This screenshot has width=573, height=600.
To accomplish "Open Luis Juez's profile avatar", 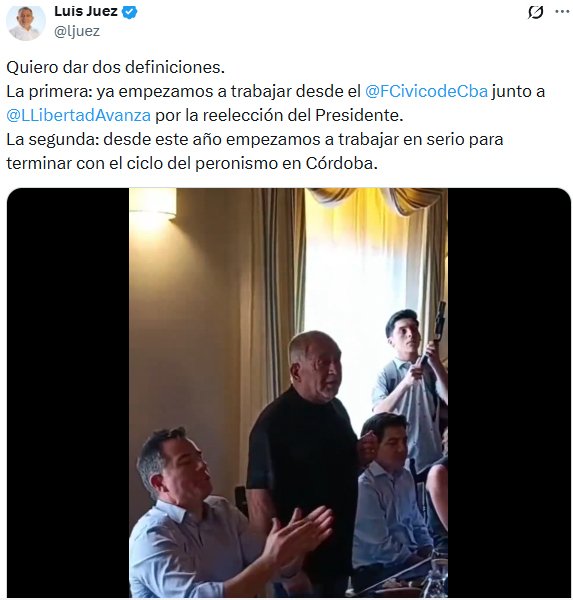I will 26,23.
